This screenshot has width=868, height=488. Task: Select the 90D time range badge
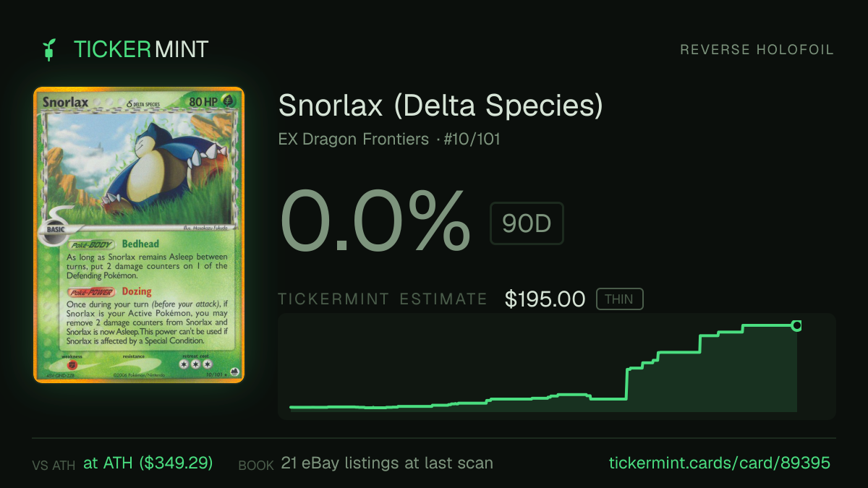click(x=527, y=223)
